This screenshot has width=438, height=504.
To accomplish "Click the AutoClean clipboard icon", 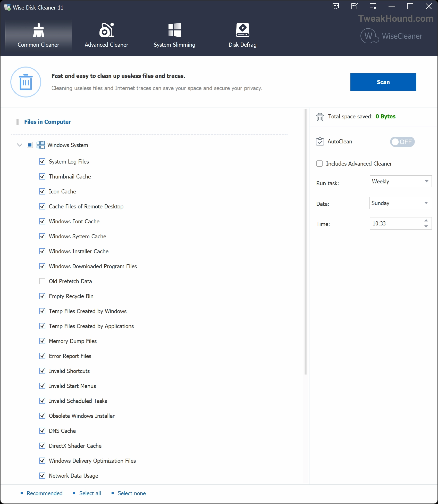I will tap(320, 142).
